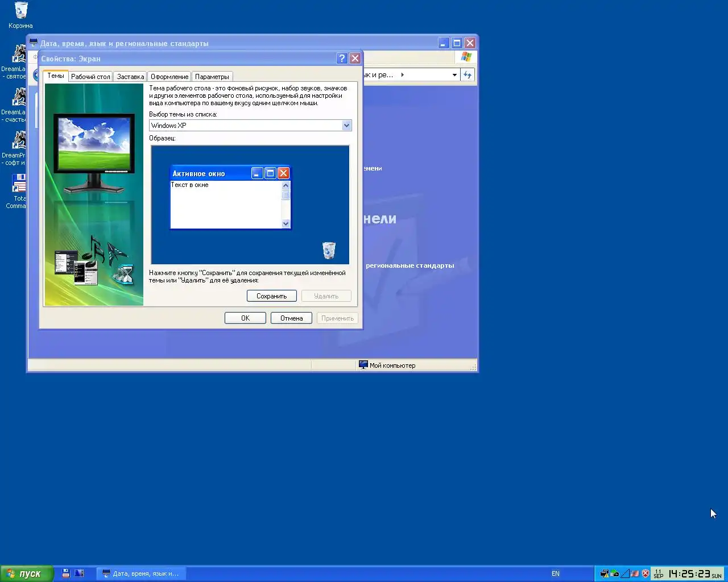This screenshot has width=728, height=582.
Task: Click the small arrow after 'ык и ре...' in address bar
Action: point(402,74)
